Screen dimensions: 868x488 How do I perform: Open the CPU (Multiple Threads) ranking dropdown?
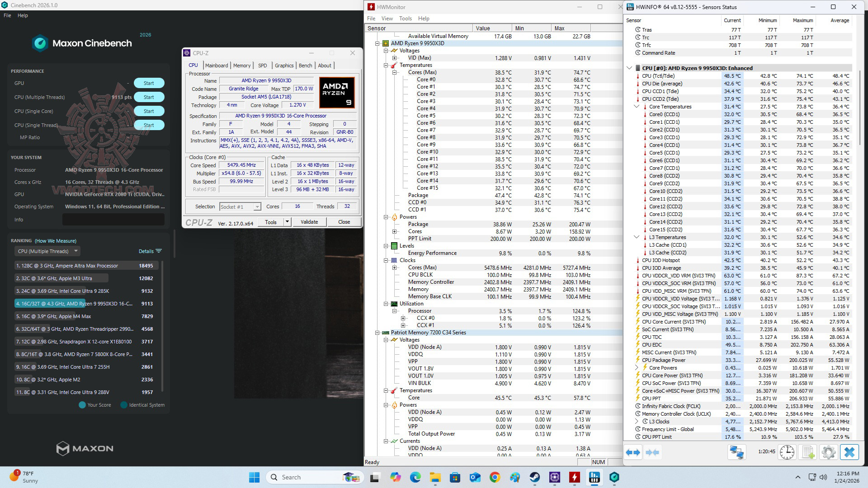(47, 251)
